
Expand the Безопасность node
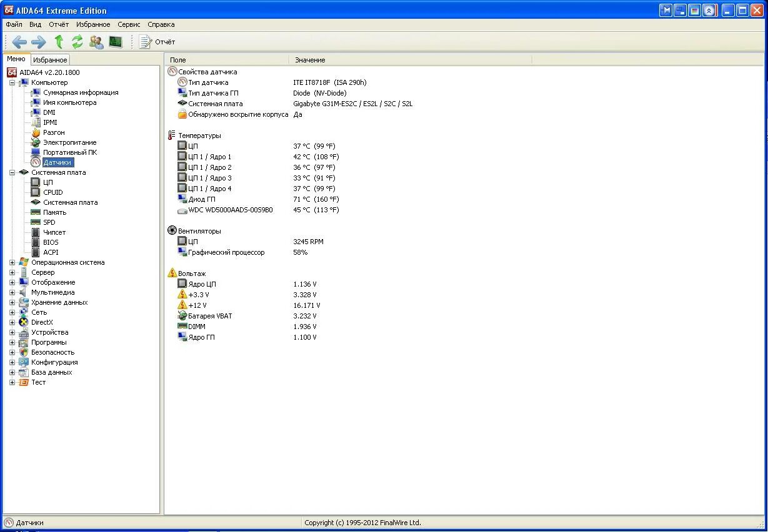click(12, 352)
